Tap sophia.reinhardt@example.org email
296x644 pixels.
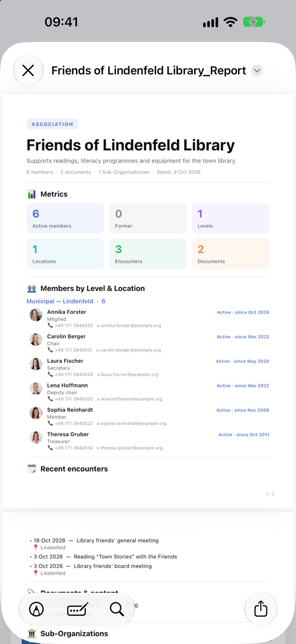(x=134, y=423)
